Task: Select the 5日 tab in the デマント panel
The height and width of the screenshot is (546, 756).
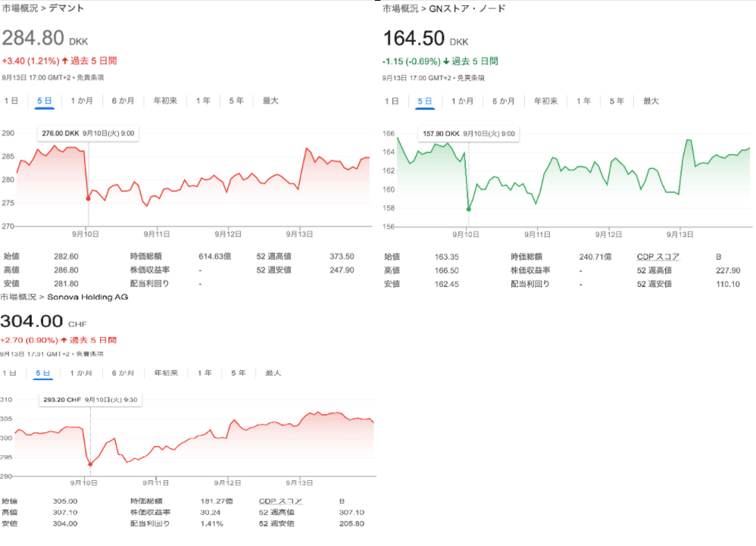Action: point(45,101)
